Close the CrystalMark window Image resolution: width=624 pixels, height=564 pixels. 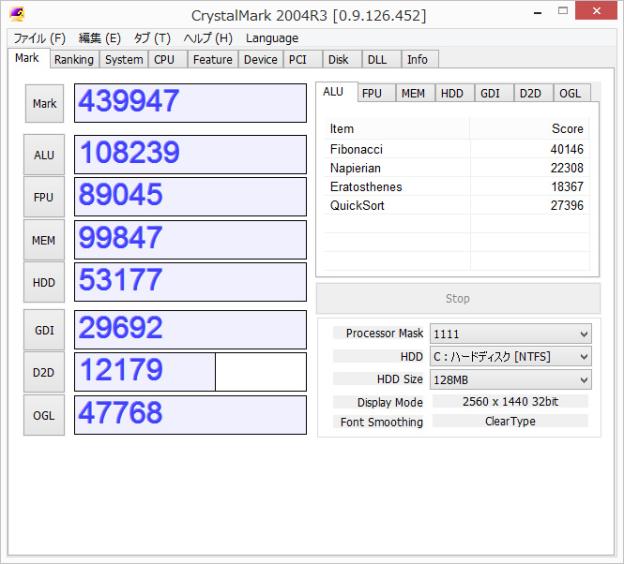596,11
